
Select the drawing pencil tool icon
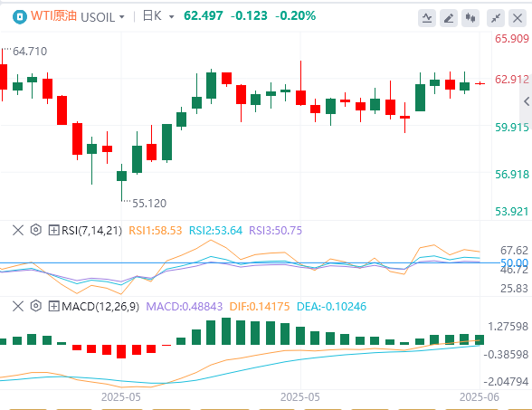coord(449,18)
